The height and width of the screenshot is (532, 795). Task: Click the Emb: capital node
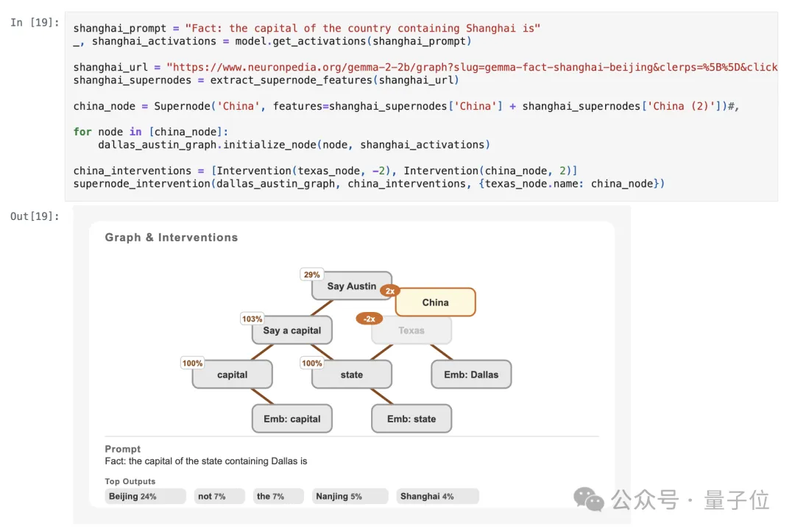point(292,419)
